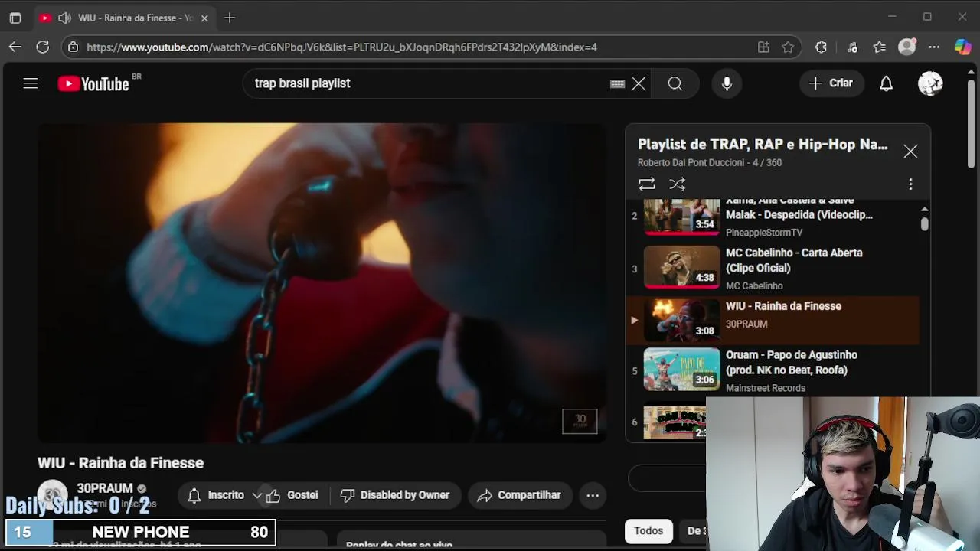980x551 pixels.
Task: Open a new browser tab
Action: click(x=230, y=18)
